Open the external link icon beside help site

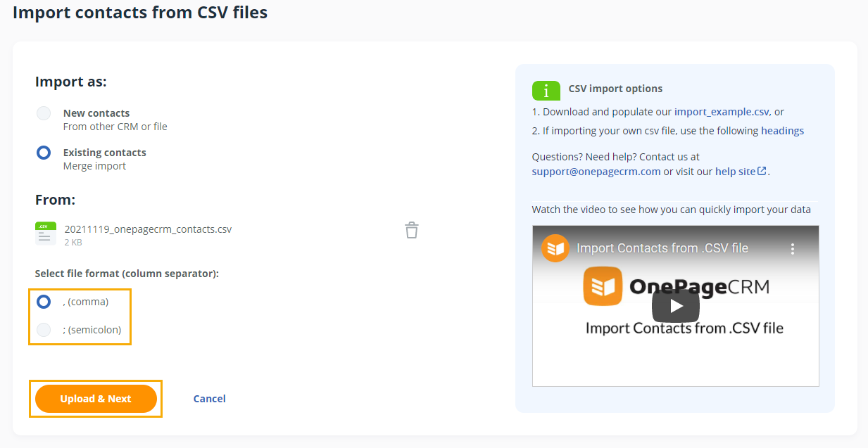click(762, 171)
